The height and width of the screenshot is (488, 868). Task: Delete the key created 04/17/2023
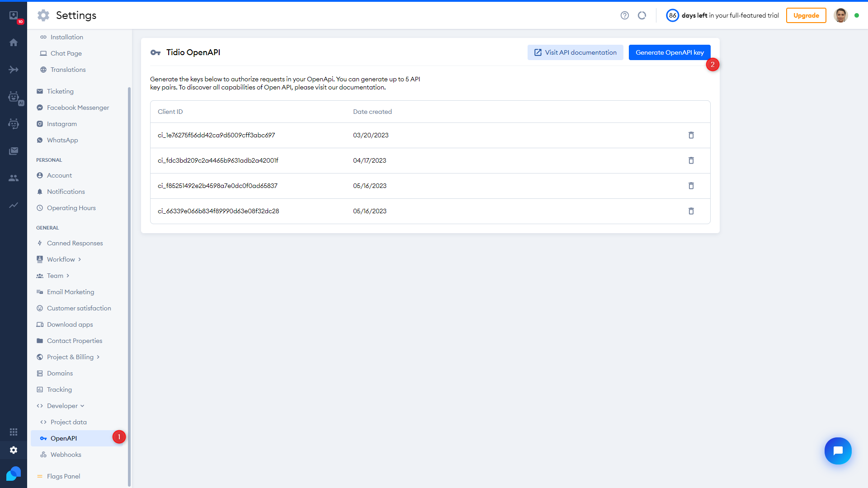(x=691, y=160)
